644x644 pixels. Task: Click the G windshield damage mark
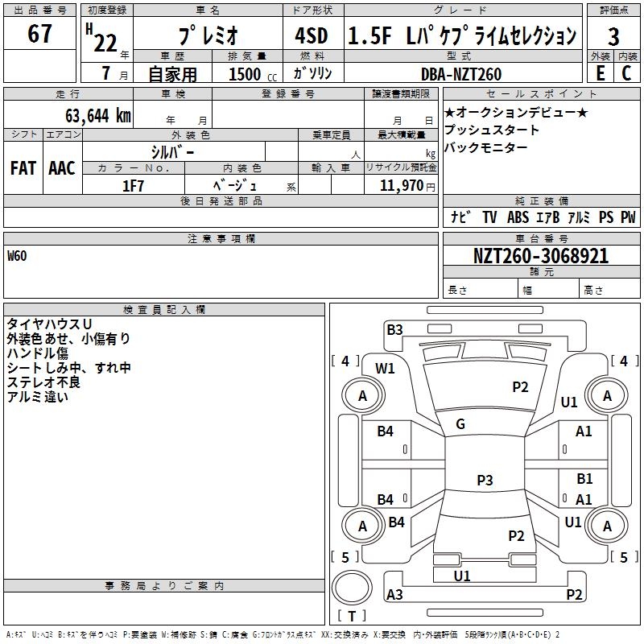pyautogui.click(x=460, y=423)
